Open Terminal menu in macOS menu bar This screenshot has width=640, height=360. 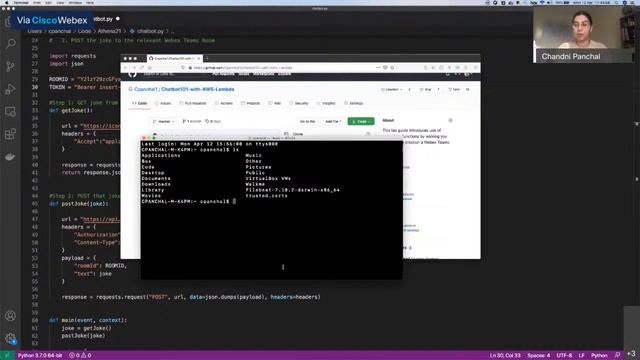(21, 2)
